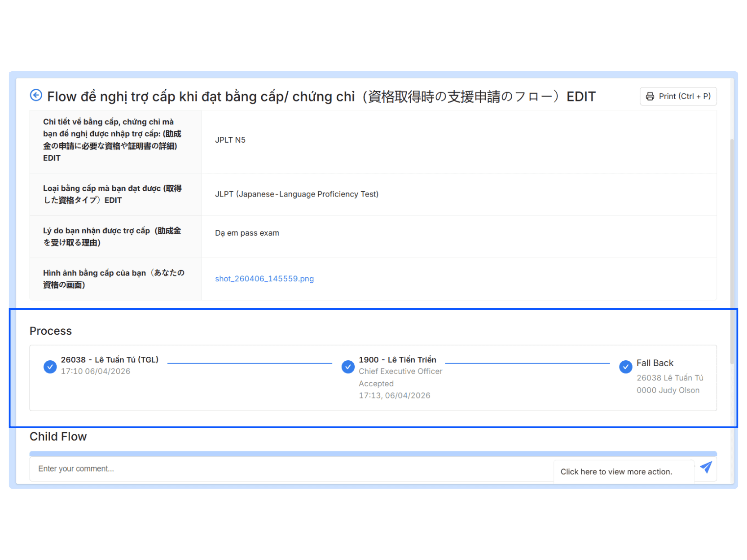
Task: Go back using the circled arrow icon
Action: [x=36, y=96]
